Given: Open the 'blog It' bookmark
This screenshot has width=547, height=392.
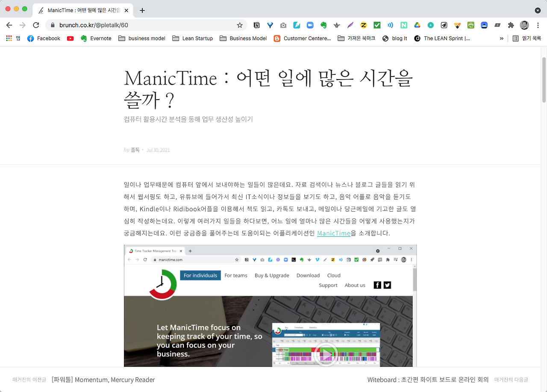Looking at the screenshot, I should click(x=394, y=38).
